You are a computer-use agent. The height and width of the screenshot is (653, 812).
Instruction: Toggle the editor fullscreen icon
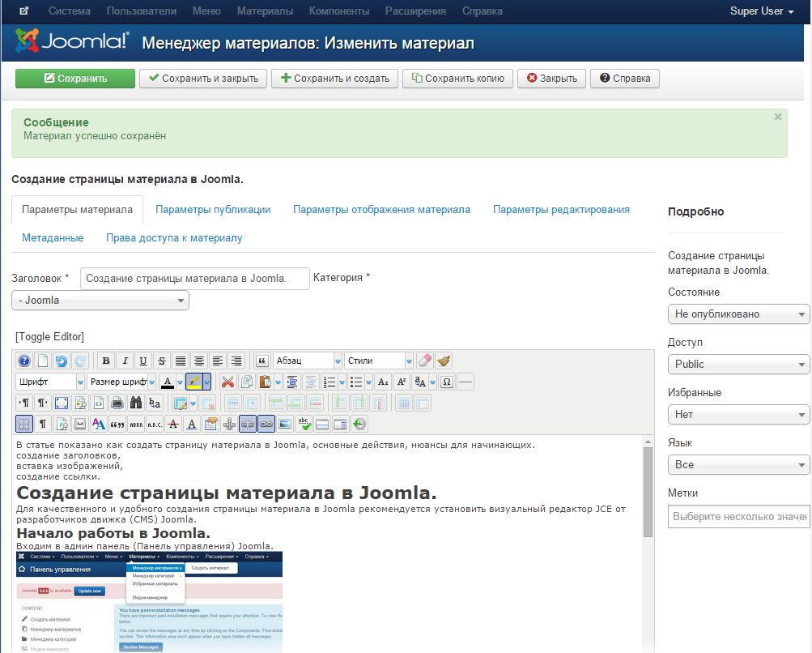[62, 403]
